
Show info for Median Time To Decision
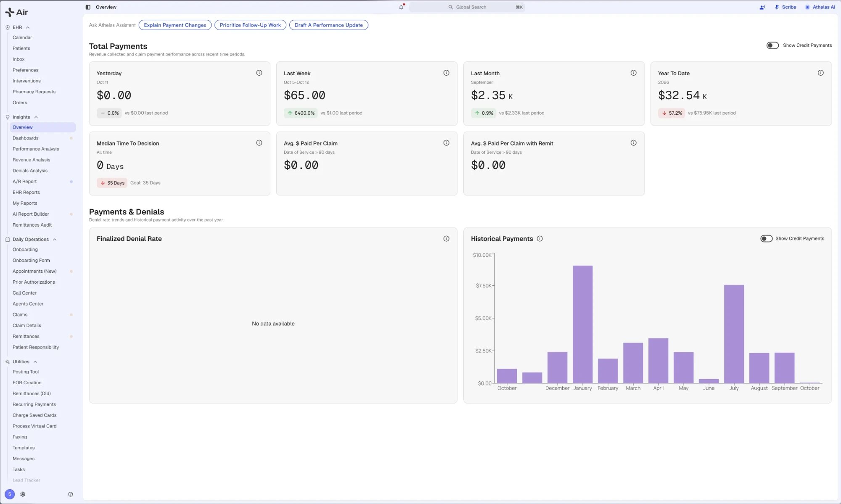coord(259,143)
